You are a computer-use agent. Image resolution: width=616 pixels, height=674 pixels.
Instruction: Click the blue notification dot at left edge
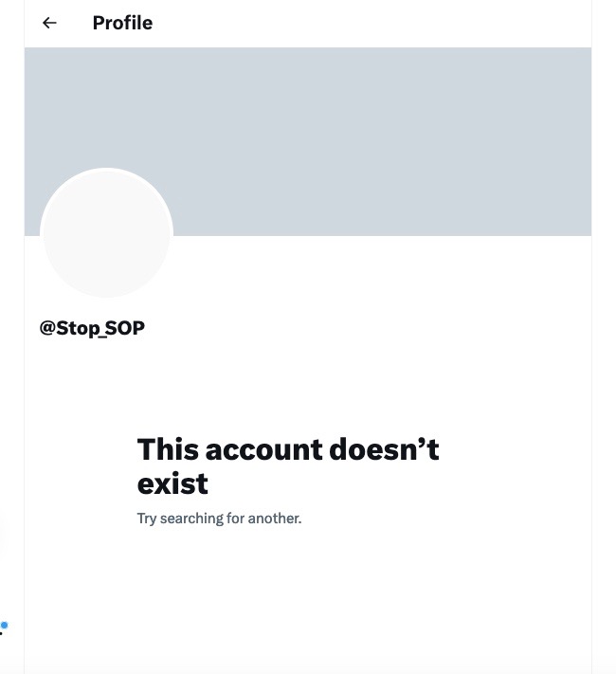pos(4,625)
